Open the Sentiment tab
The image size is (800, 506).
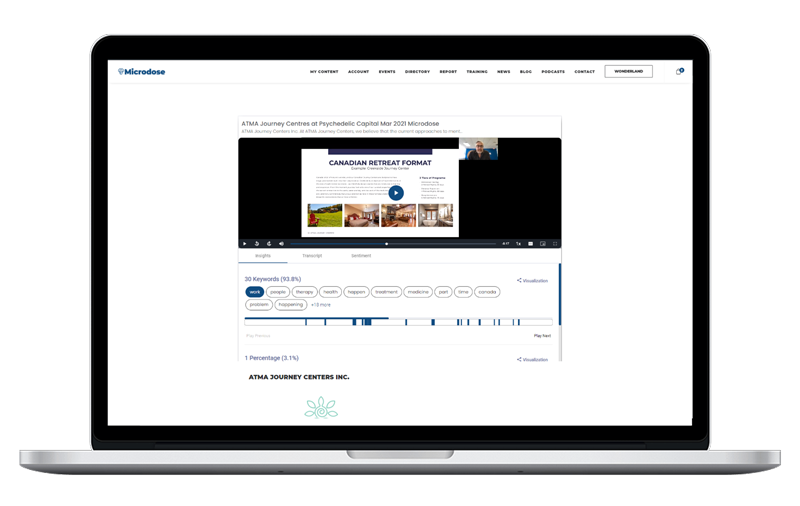pyautogui.click(x=361, y=256)
